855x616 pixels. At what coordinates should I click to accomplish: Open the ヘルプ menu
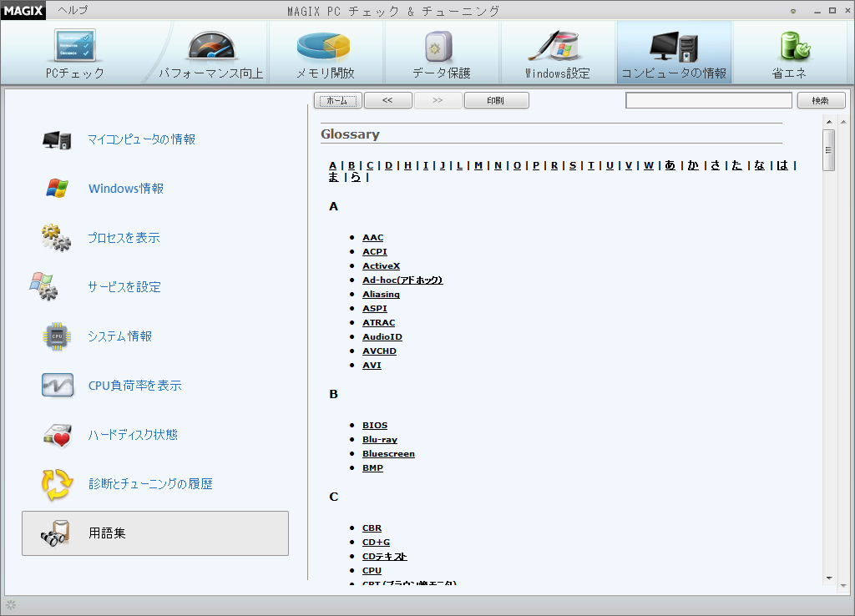(73, 10)
